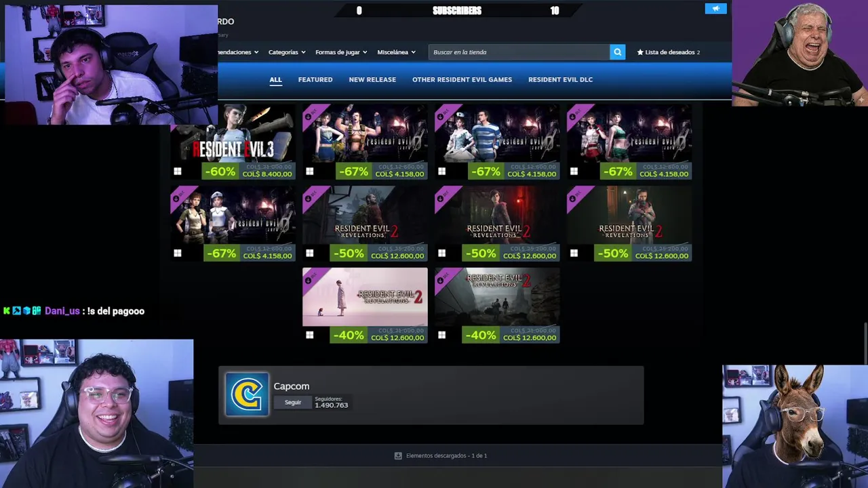Open the Capcom publisher name link
Viewport: 868px width, 488px height.
point(292,386)
